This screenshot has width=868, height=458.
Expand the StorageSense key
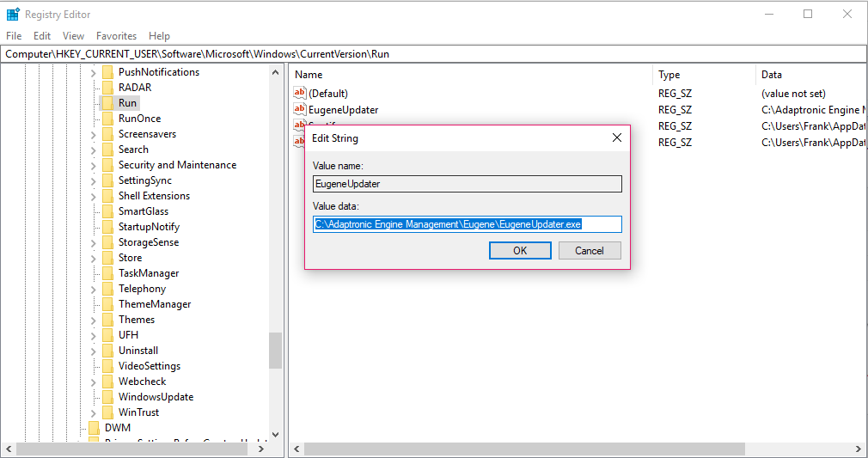[x=94, y=243]
